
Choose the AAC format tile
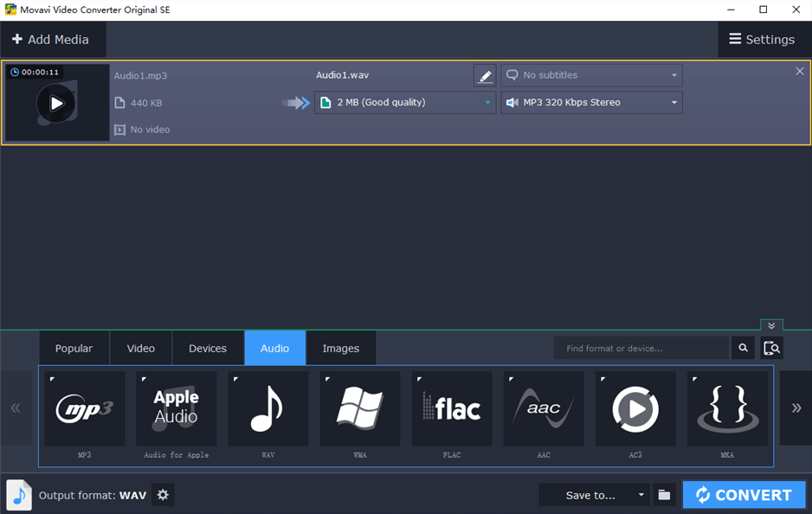(x=544, y=408)
